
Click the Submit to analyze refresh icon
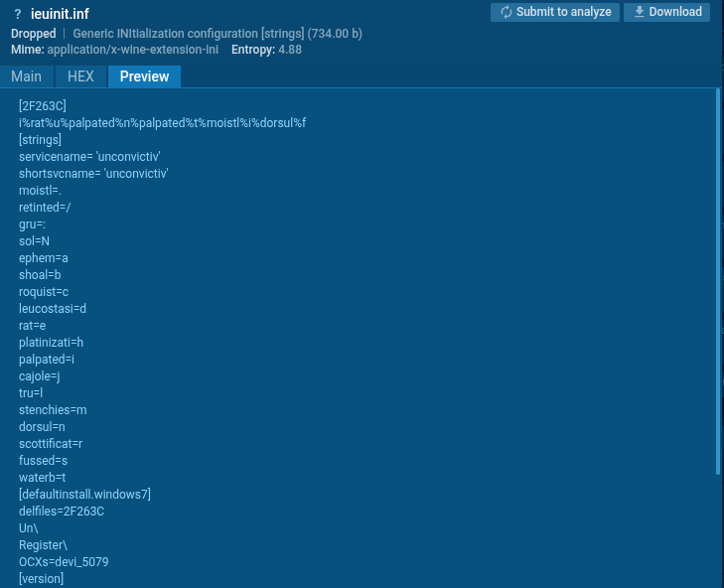507,12
